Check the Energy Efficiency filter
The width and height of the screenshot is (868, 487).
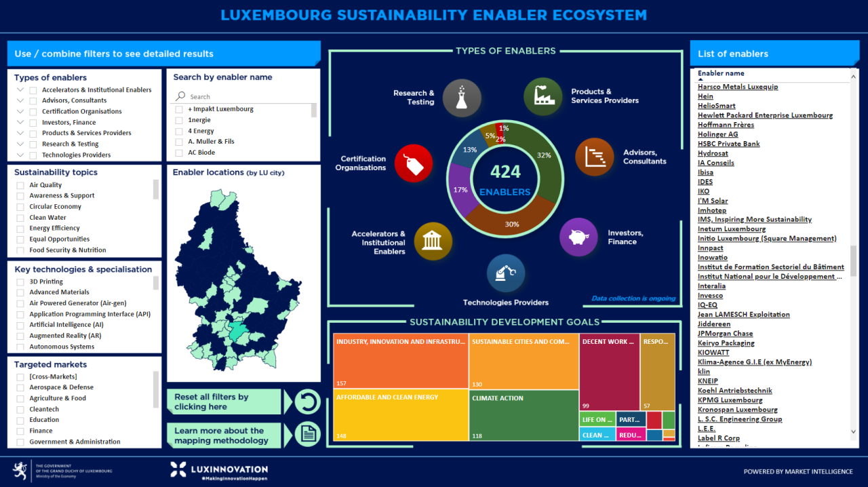coord(20,228)
